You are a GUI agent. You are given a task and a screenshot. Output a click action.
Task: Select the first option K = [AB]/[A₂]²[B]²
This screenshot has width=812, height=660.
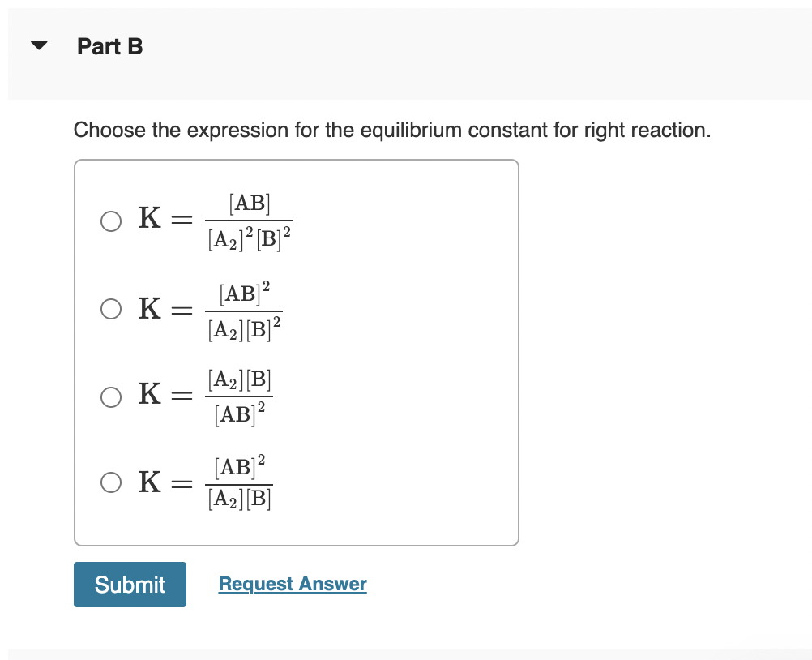[x=110, y=221]
